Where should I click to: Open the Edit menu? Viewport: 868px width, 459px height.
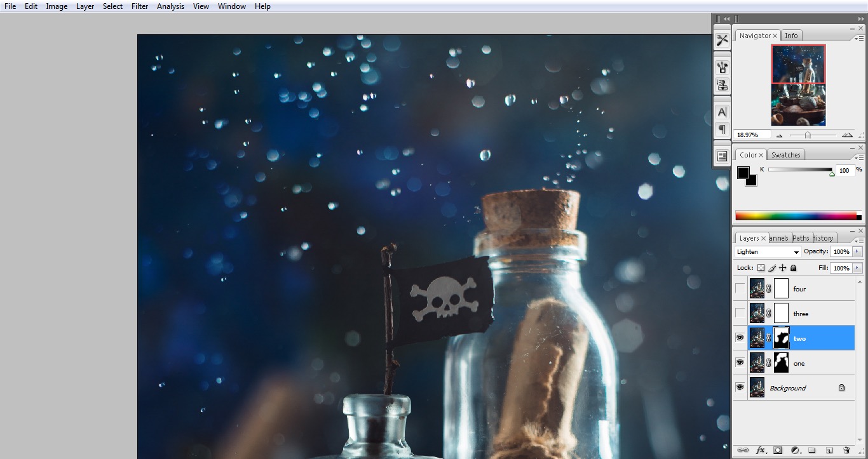click(31, 6)
